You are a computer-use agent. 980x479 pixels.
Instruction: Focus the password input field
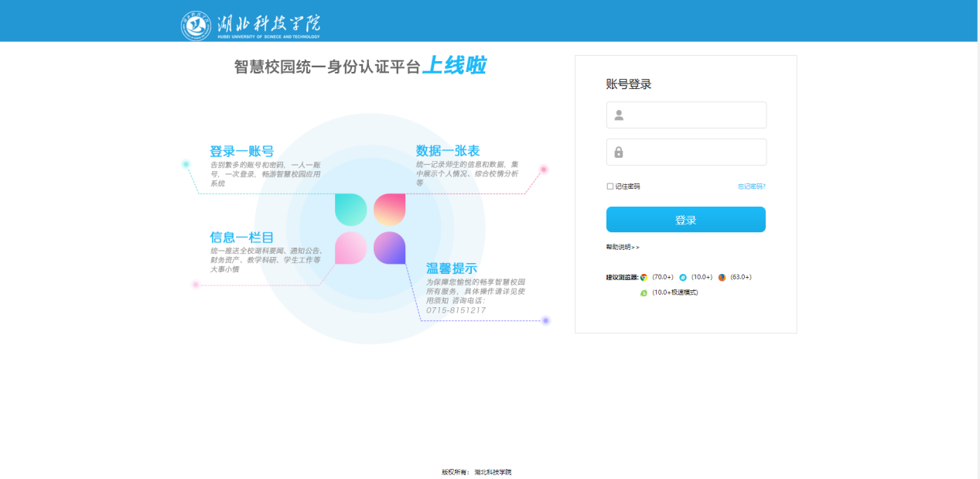686,152
